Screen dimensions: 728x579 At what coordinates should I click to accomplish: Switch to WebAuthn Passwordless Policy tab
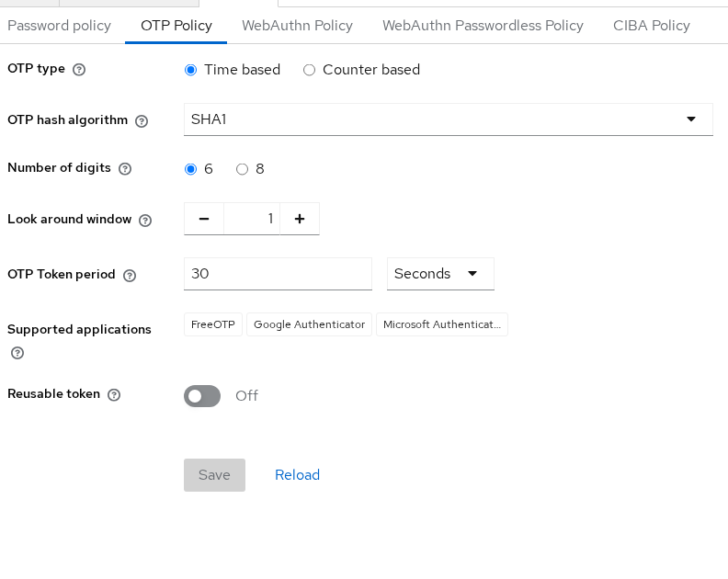[483, 26]
